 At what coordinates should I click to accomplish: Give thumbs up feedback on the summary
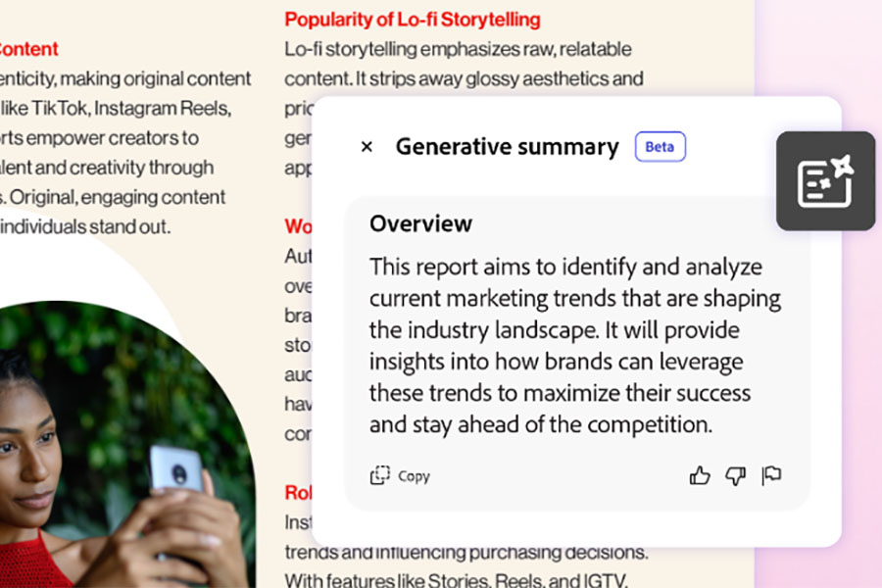coord(699,475)
